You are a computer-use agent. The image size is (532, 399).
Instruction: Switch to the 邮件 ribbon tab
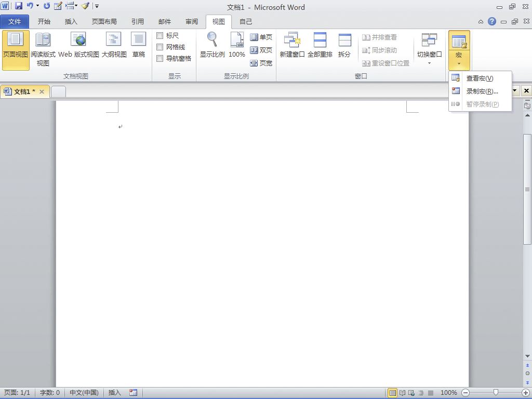(165, 22)
